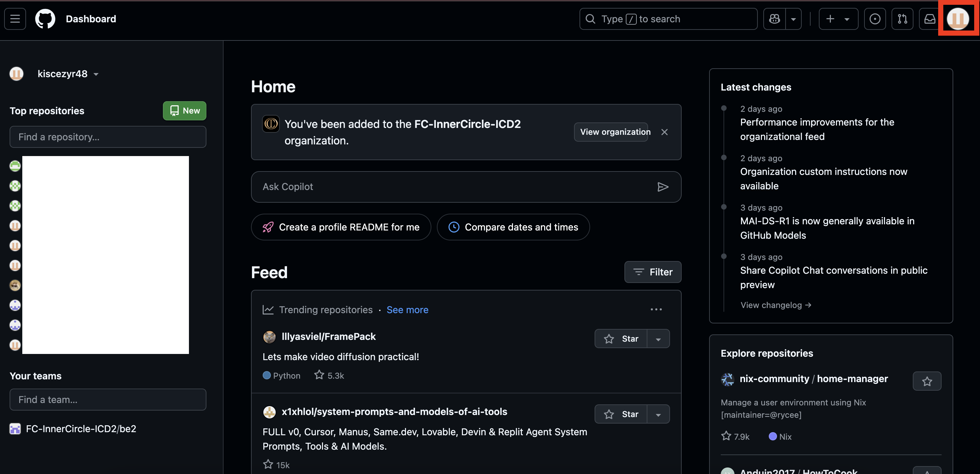This screenshot has width=980, height=474.
Task: Dismiss the organization added notice
Action: (664, 132)
